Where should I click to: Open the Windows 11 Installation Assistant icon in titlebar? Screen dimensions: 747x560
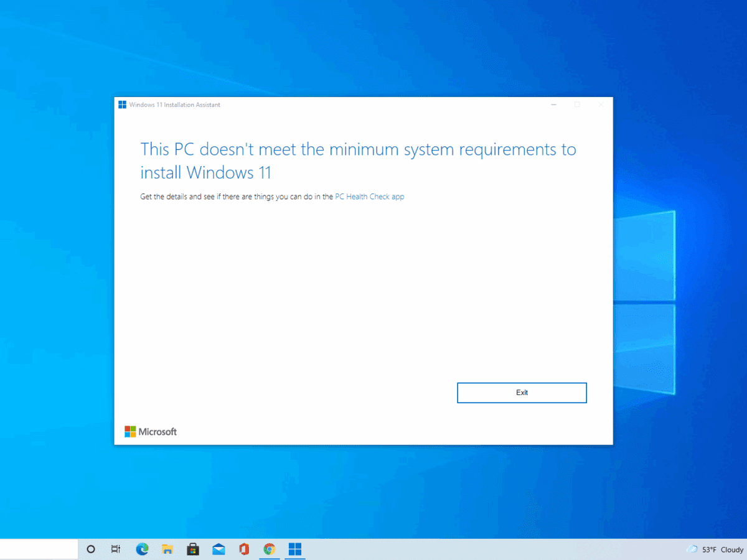tap(122, 105)
